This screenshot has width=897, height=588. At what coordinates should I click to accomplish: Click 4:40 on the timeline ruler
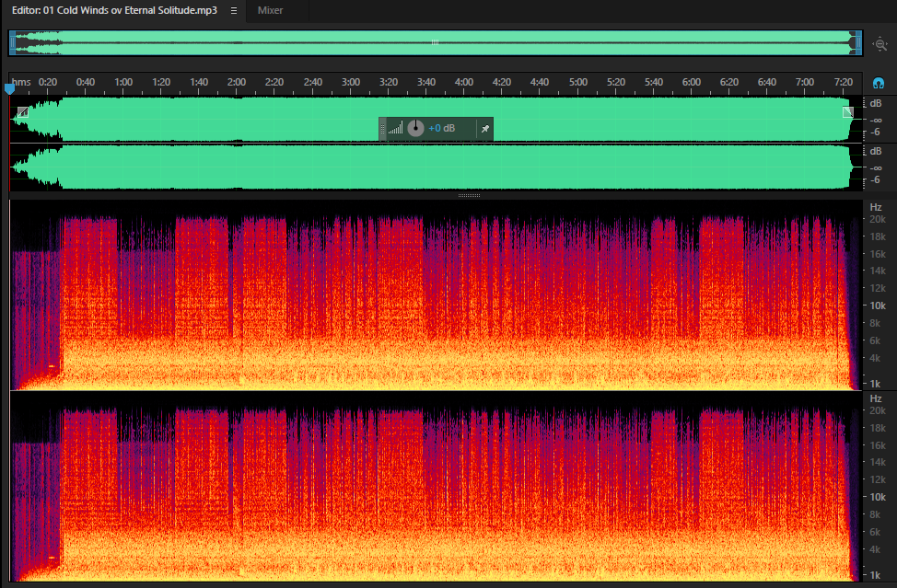click(540, 82)
